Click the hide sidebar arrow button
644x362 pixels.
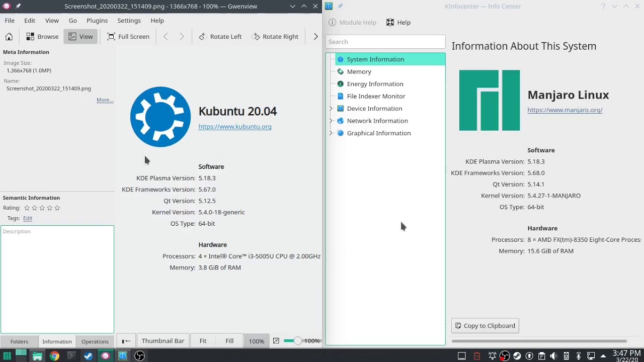click(x=126, y=341)
